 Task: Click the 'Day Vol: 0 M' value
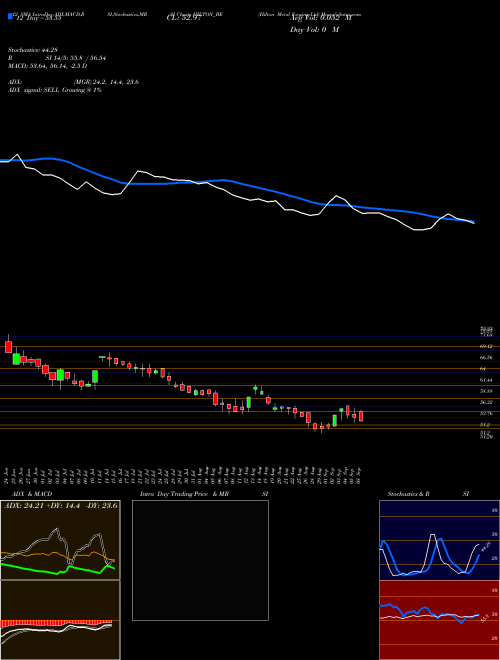314,29
